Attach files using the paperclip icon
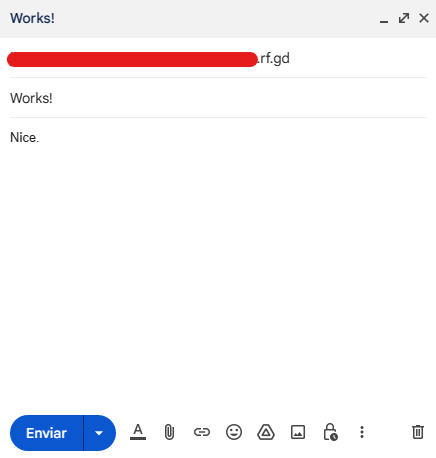The height and width of the screenshot is (458, 436). [169, 432]
